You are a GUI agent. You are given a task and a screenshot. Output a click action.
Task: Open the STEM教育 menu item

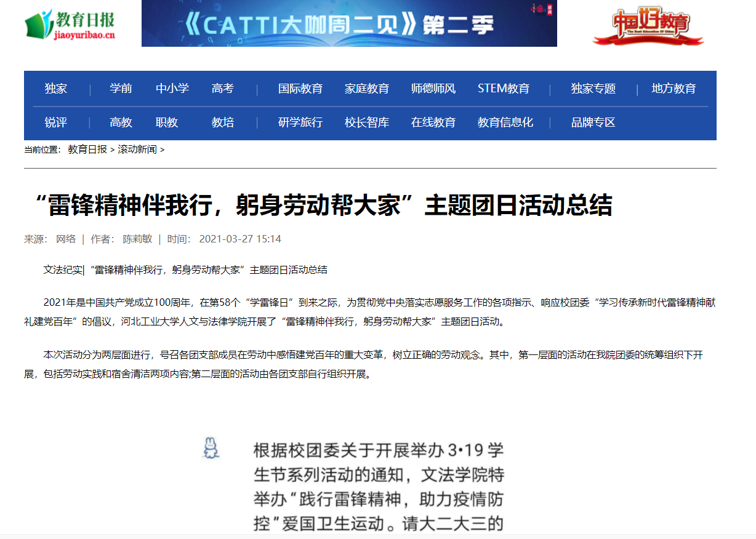click(x=503, y=89)
